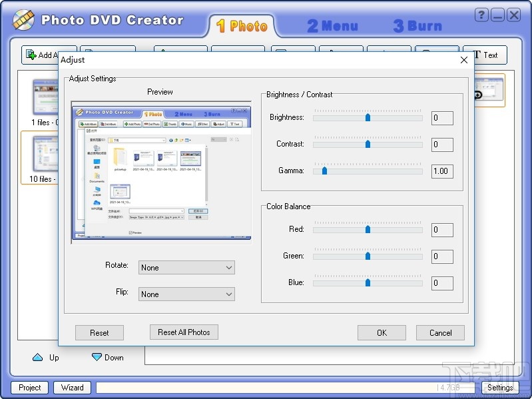Open the Rotate dropdown
This screenshot has width=532, height=399.
point(186,268)
